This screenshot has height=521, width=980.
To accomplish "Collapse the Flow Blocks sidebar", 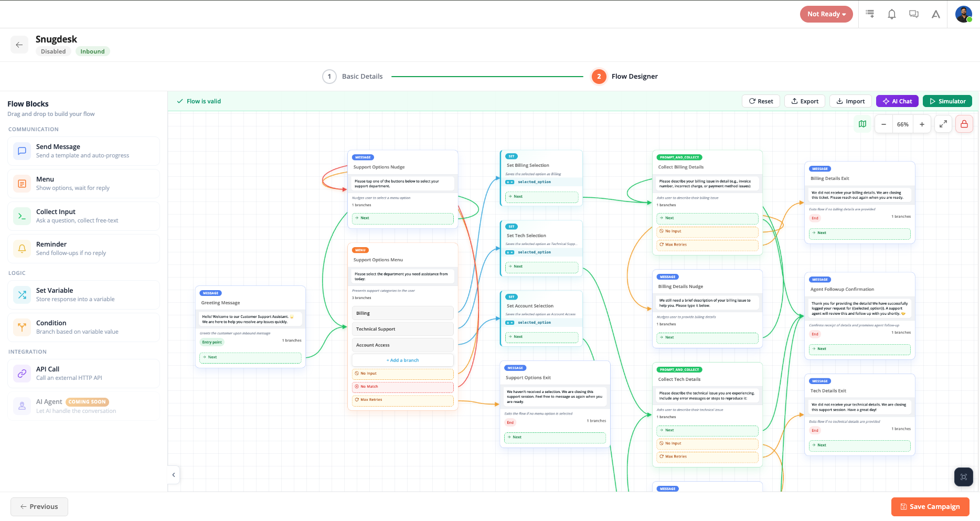I will (x=174, y=475).
